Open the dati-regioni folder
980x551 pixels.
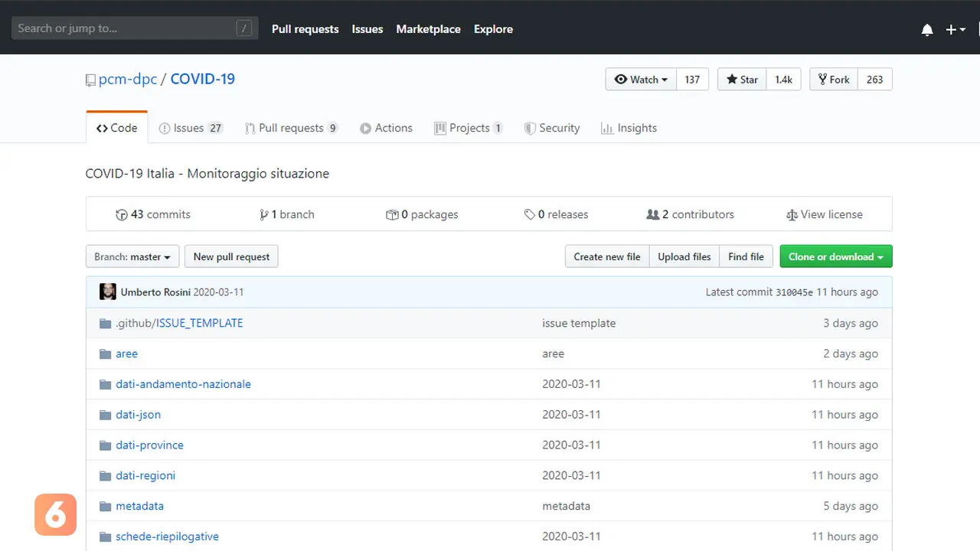(145, 475)
